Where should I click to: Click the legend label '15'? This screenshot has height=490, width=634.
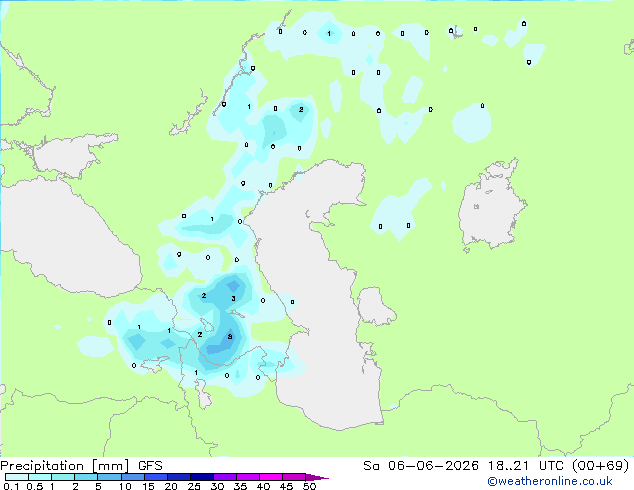(148, 486)
